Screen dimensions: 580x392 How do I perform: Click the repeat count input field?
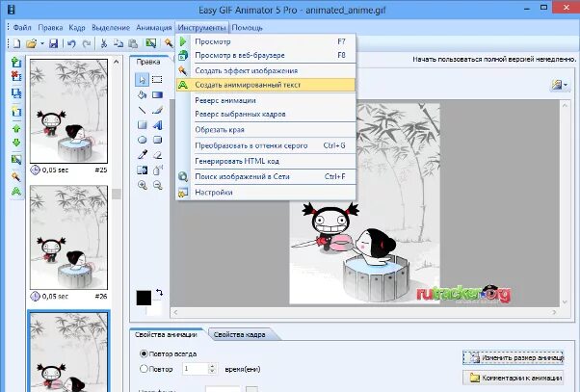coord(195,369)
